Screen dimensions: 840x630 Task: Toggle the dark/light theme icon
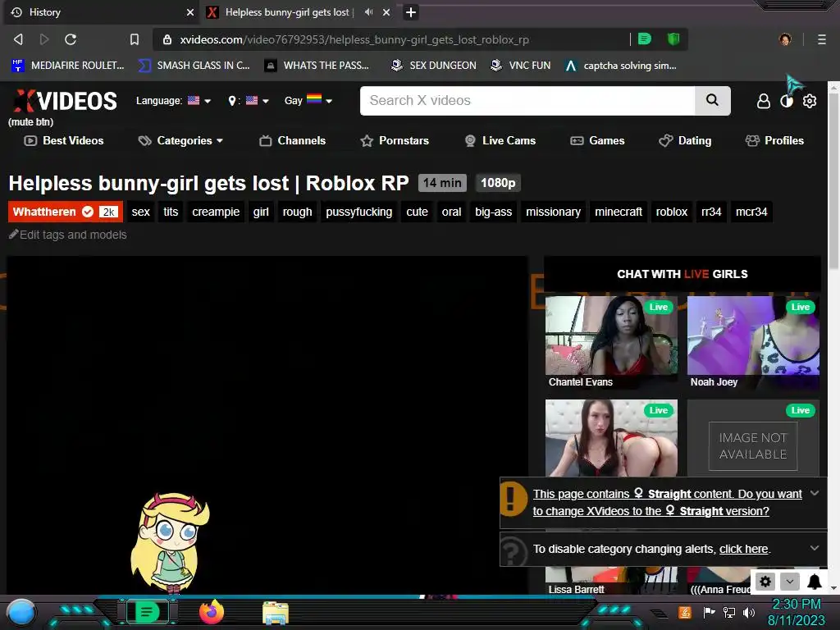(787, 101)
